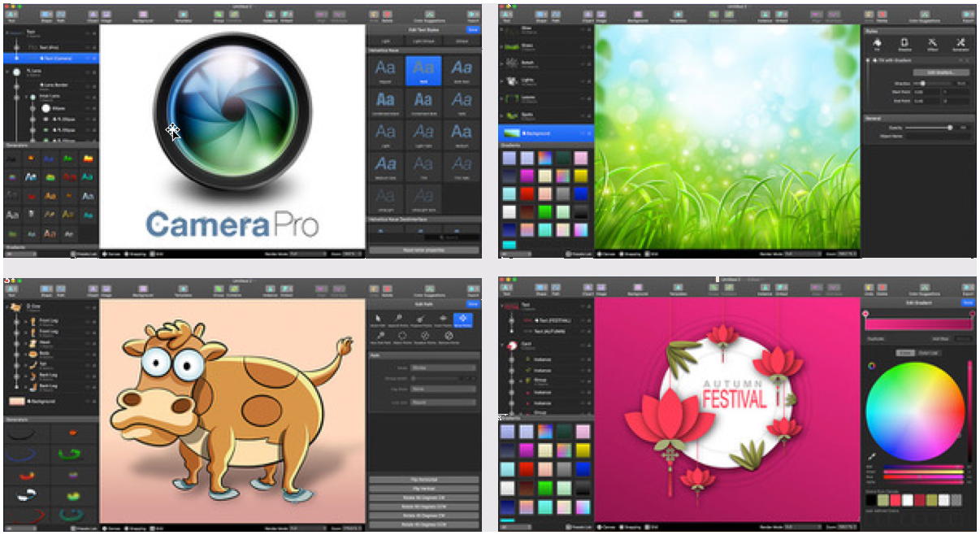The width and height of the screenshot is (980, 535).
Task: Open Color Suggestions in the CameraPro window toolbar
Action: click(429, 16)
